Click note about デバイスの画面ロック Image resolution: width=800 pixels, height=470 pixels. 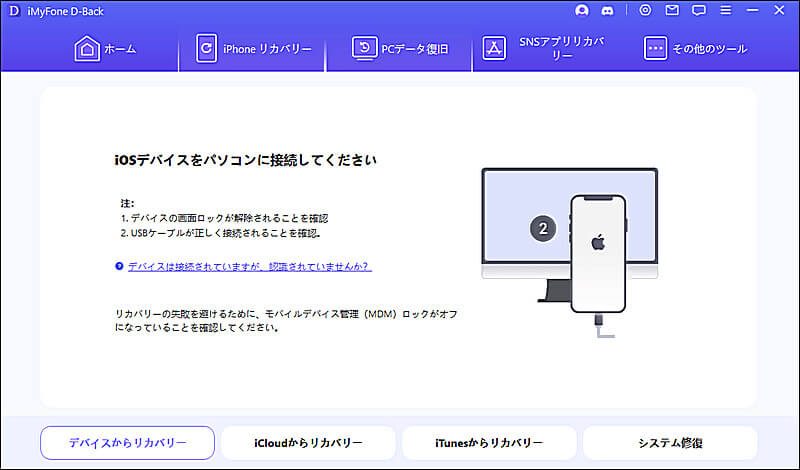[224, 218]
